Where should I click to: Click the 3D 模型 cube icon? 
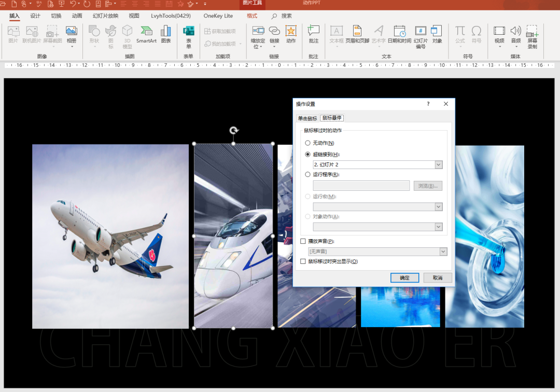tap(127, 32)
